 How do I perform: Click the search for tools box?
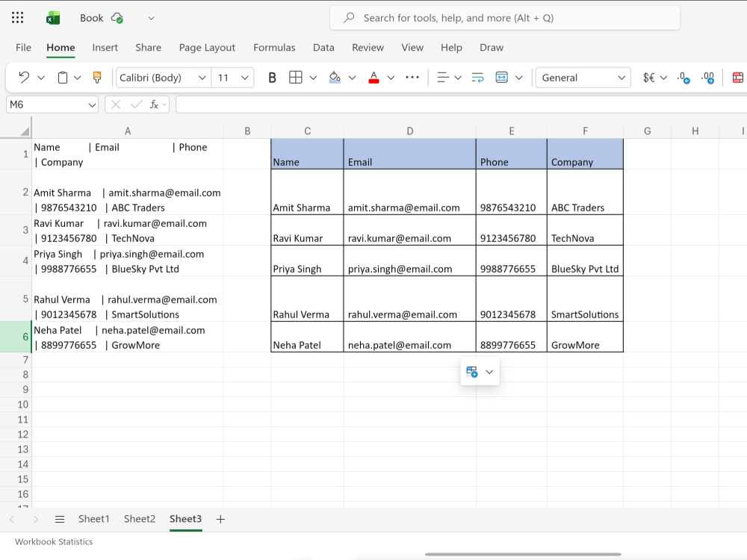point(505,18)
